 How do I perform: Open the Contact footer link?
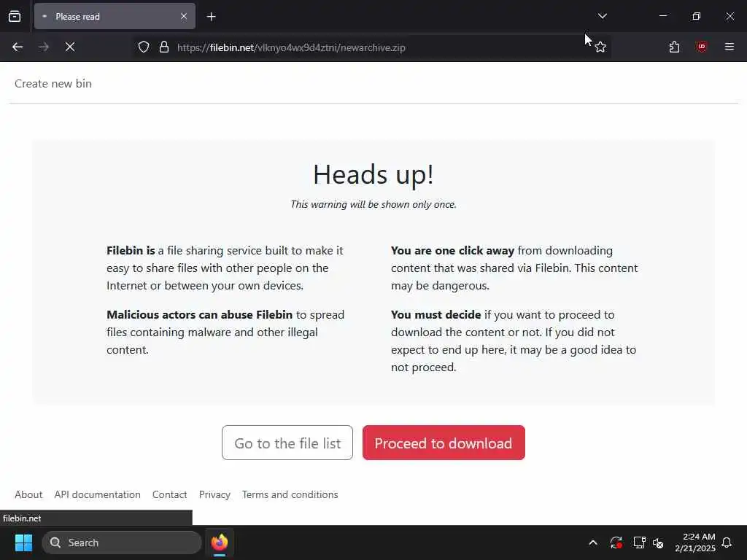pos(169,494)
